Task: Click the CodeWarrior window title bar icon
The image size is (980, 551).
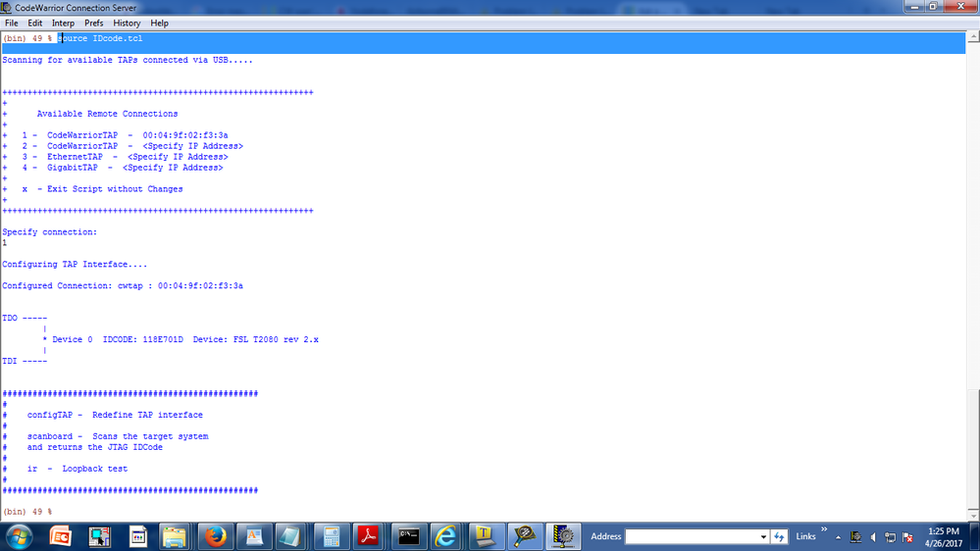Action: coord(6,8)
